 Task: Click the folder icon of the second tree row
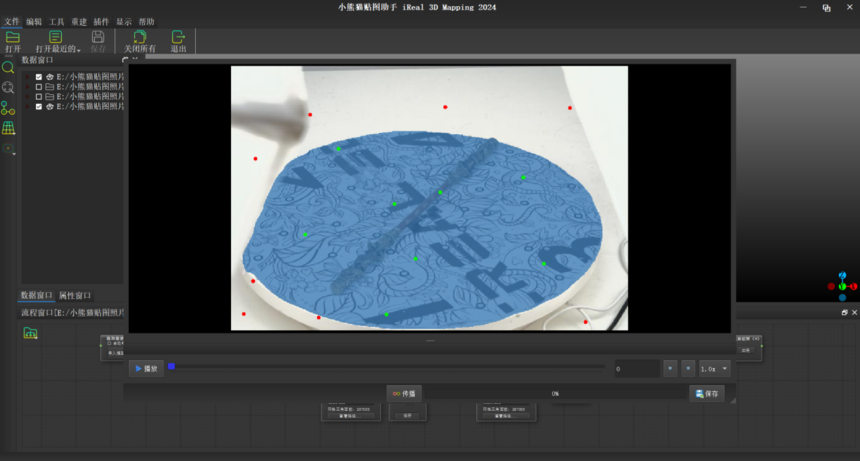pos(49,87)
